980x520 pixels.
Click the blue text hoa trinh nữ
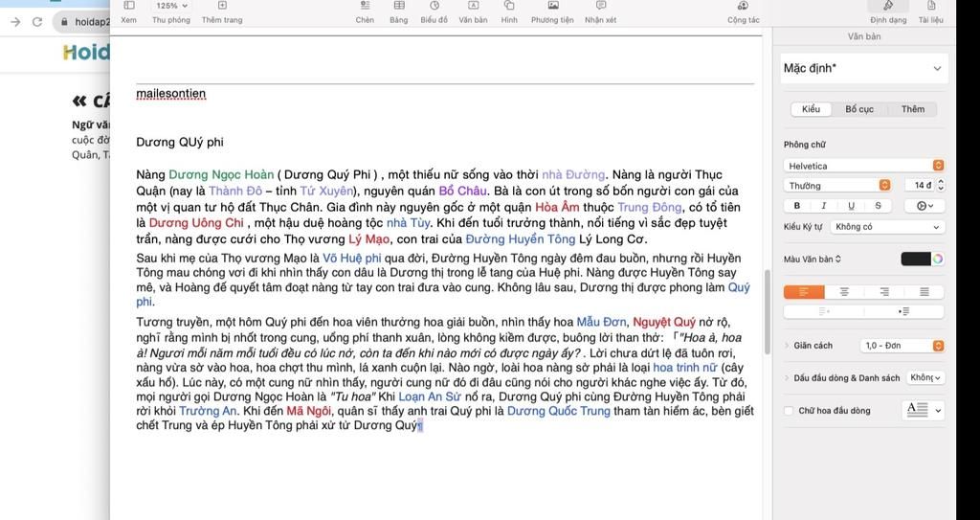coord(685,368)
